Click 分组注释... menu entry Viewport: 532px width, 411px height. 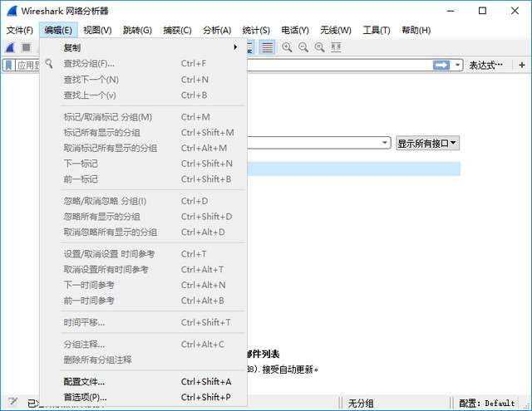point(143,345)
